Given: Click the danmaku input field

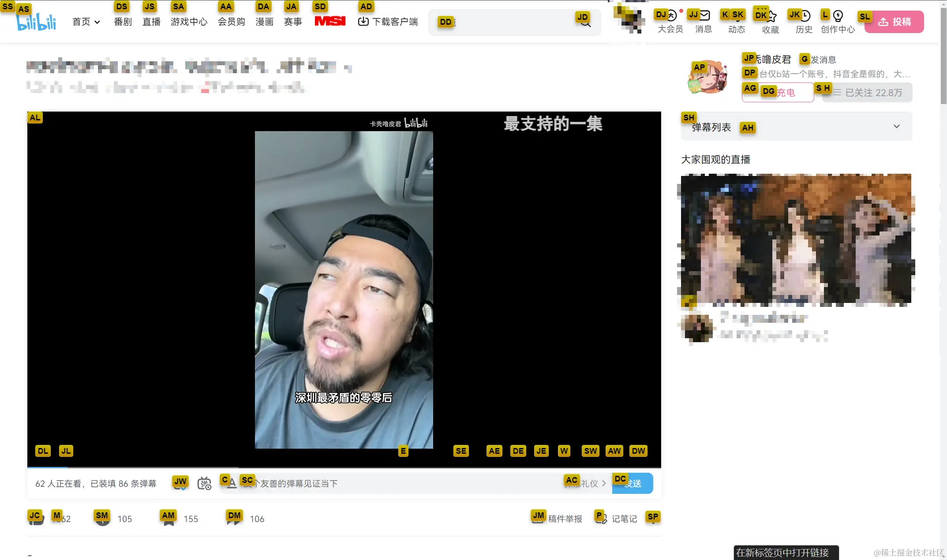Looking at the screenshot, I should point(397,483).
